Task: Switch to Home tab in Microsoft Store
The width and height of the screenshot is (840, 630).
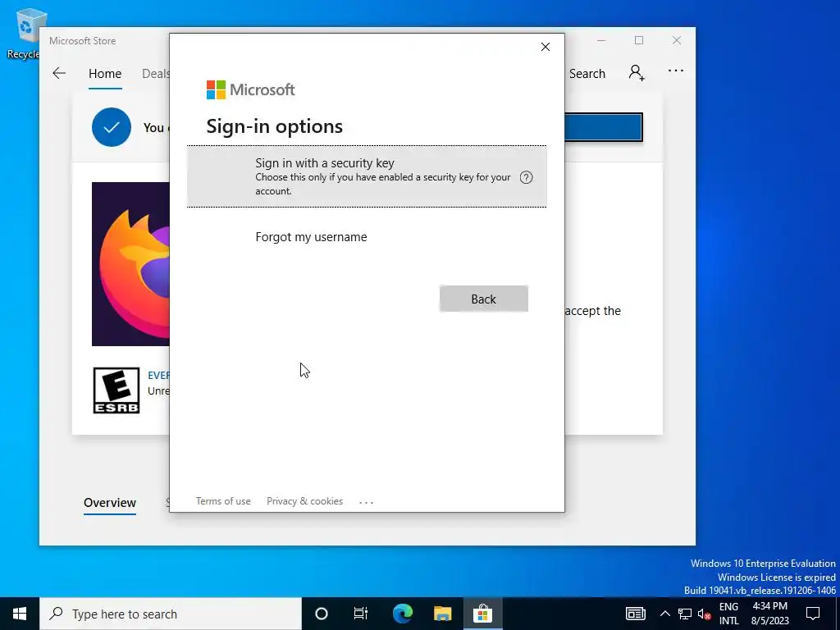Action: tap(105, 73)
